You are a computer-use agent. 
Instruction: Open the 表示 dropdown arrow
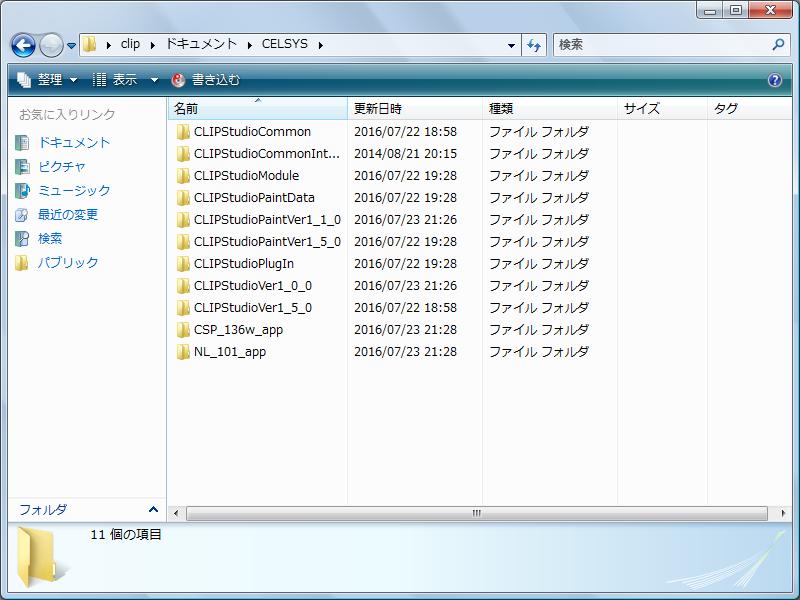tap(154, 80)
